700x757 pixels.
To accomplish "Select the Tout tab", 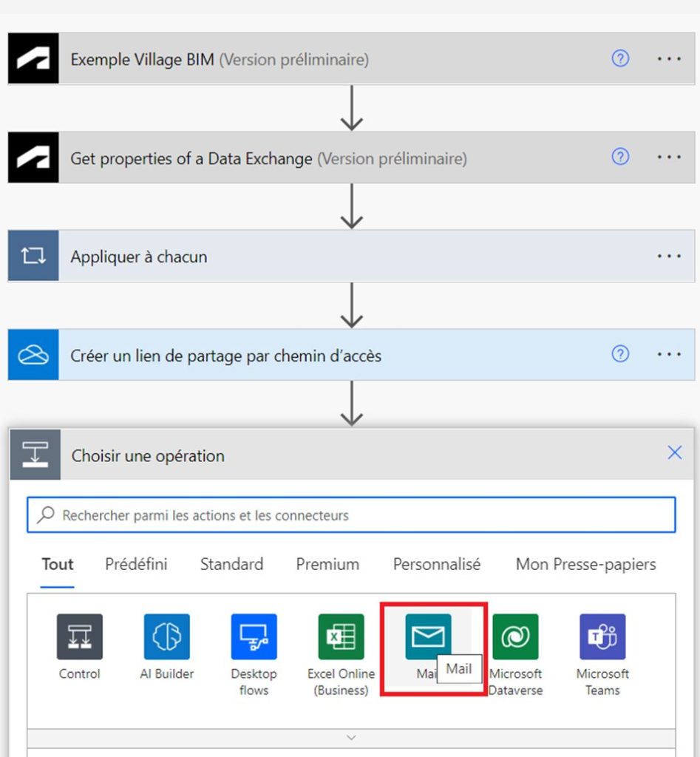I will [58, 564].
